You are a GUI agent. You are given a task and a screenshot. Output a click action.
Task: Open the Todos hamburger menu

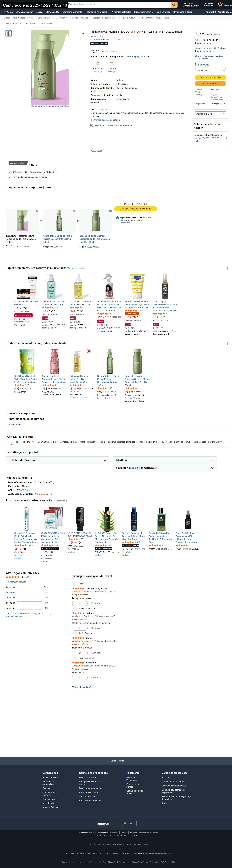8,12
